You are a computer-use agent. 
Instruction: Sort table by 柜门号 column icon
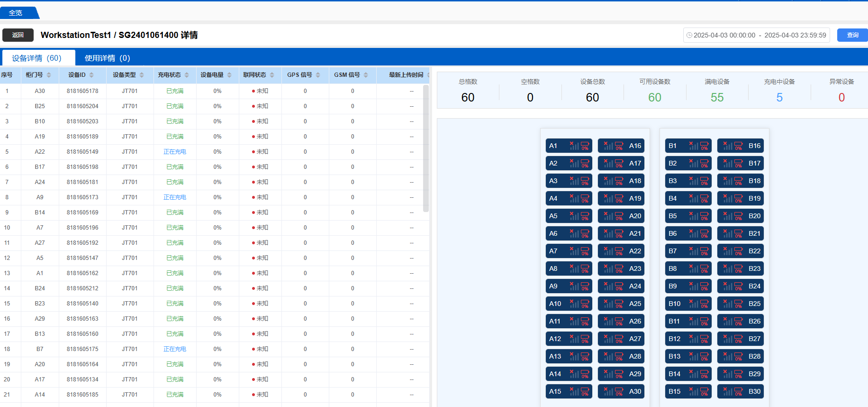(49, 75)
